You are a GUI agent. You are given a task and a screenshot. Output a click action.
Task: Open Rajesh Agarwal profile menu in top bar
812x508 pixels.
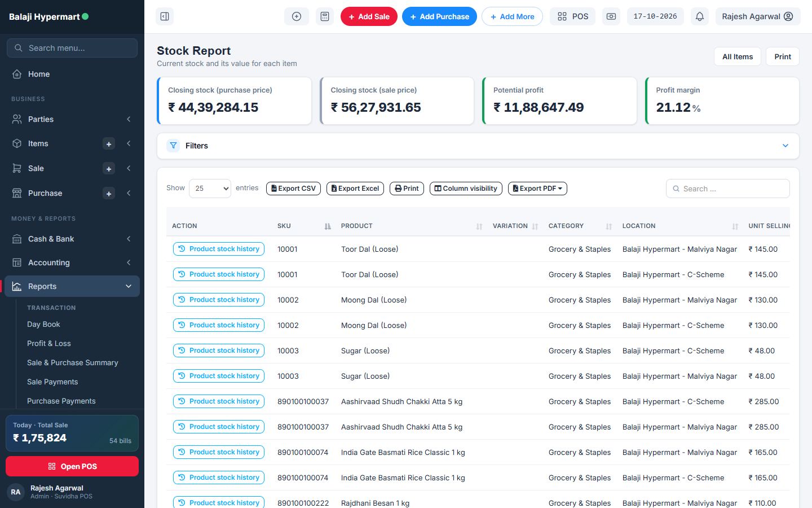tap(758, 16)
